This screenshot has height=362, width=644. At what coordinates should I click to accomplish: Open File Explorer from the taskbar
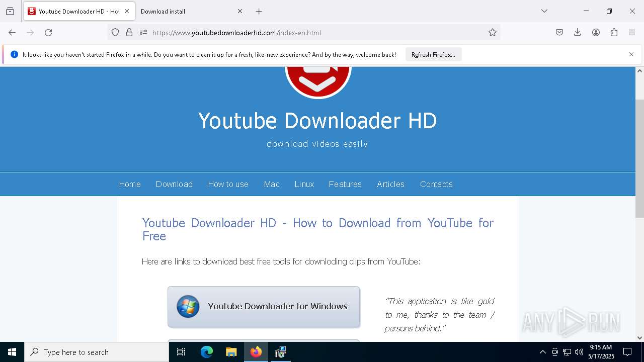tap(231, 352)
